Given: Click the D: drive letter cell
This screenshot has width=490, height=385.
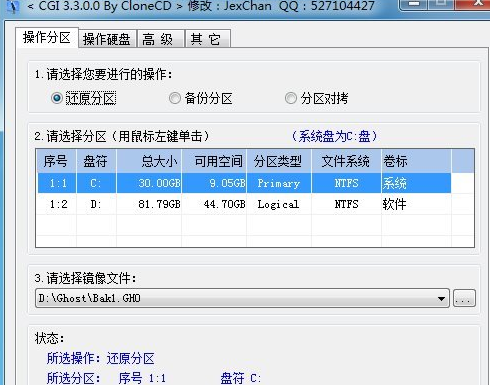Looking at the screenshot, I should pyautogui.click(x=96, y=204).
